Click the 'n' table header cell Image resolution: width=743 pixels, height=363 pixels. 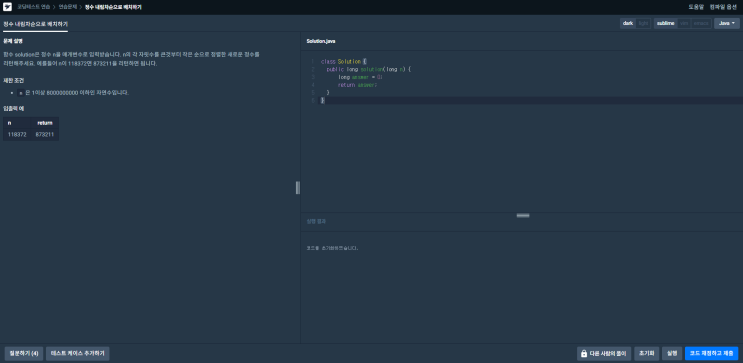pos(17,123)
